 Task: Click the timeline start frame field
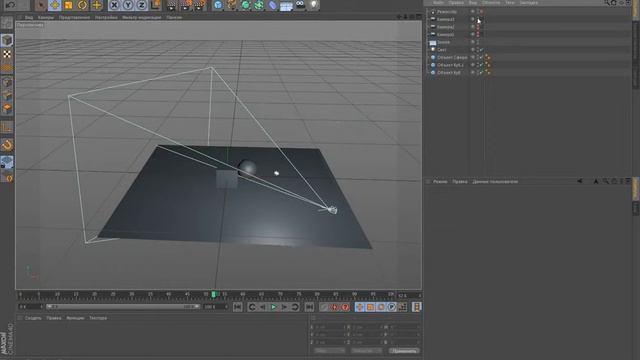tap(30, 307)
